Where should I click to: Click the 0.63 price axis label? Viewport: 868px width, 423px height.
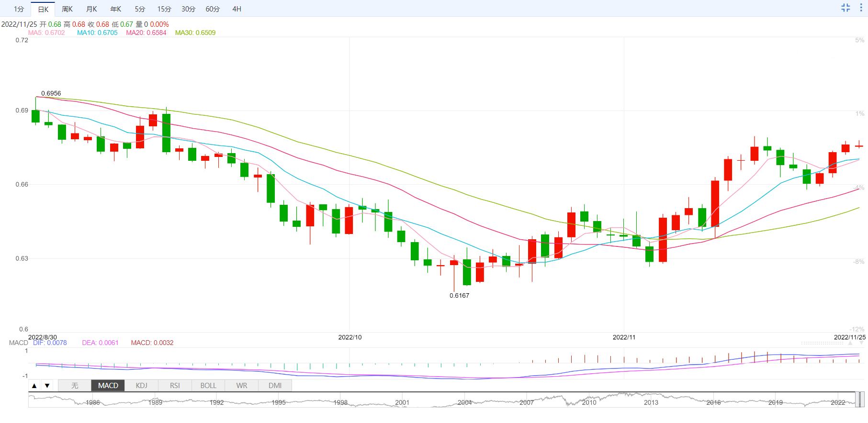point(22,258)
